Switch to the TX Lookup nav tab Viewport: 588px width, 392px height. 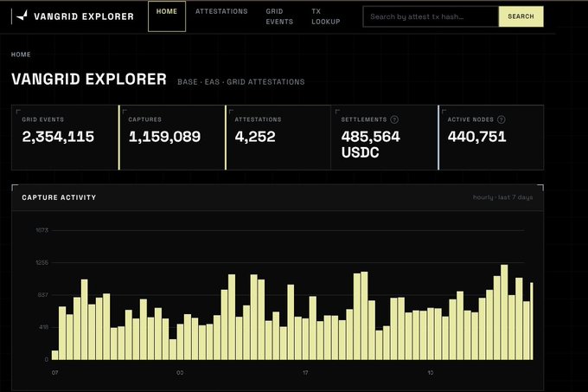[x=325, y=16]
